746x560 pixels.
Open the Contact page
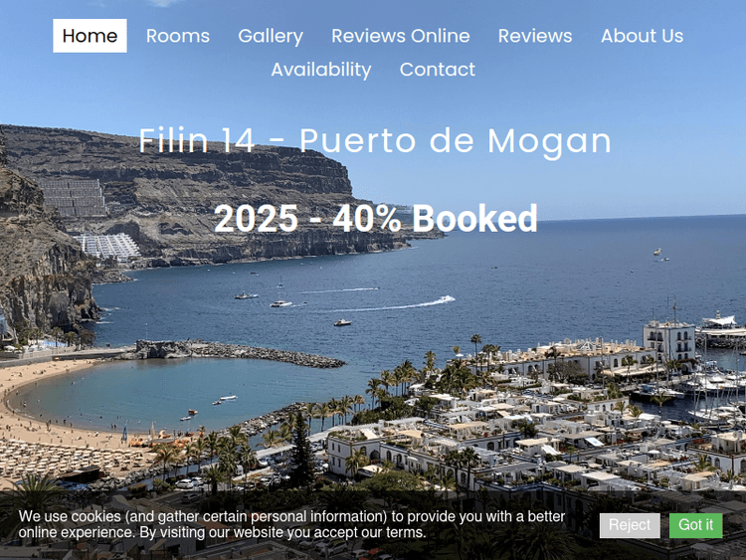click(x=438, y=70)
